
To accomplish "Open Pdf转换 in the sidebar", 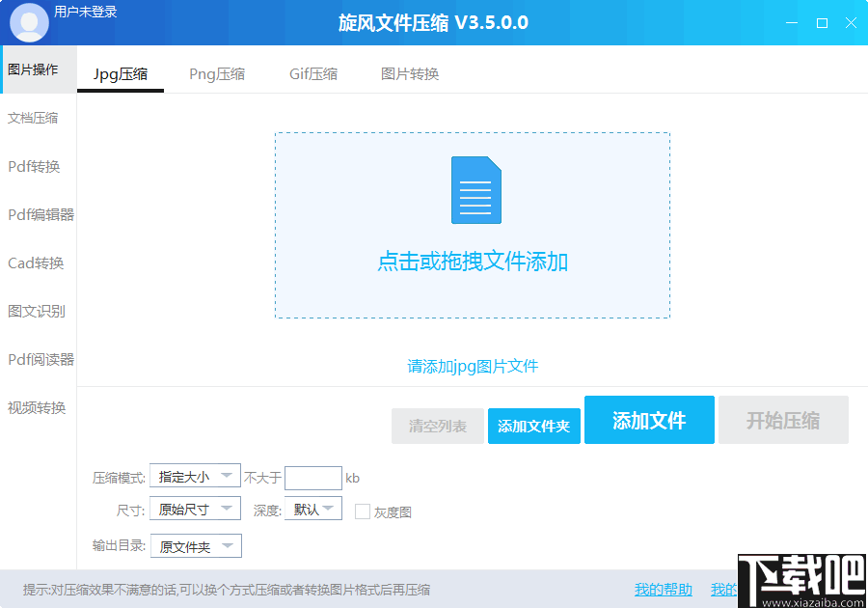I will 34,166.
